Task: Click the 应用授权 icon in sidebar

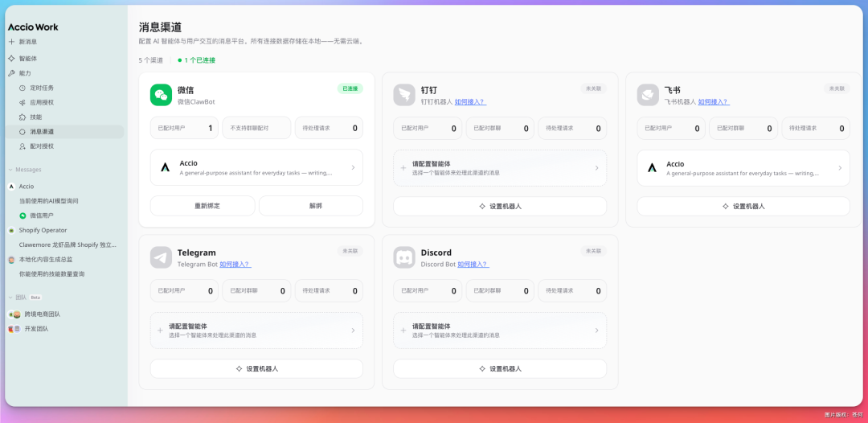Action: (23, 102)
